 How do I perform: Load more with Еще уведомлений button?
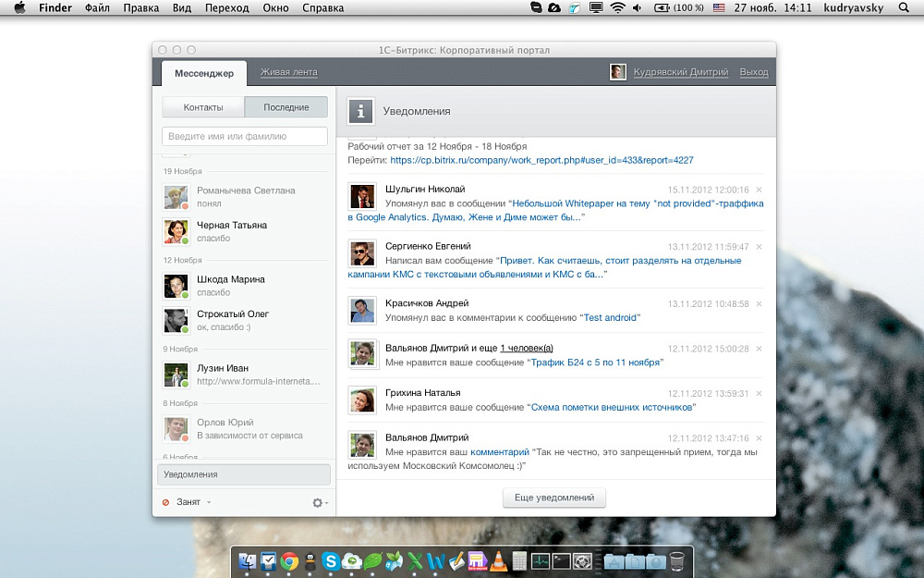[553, 498]
